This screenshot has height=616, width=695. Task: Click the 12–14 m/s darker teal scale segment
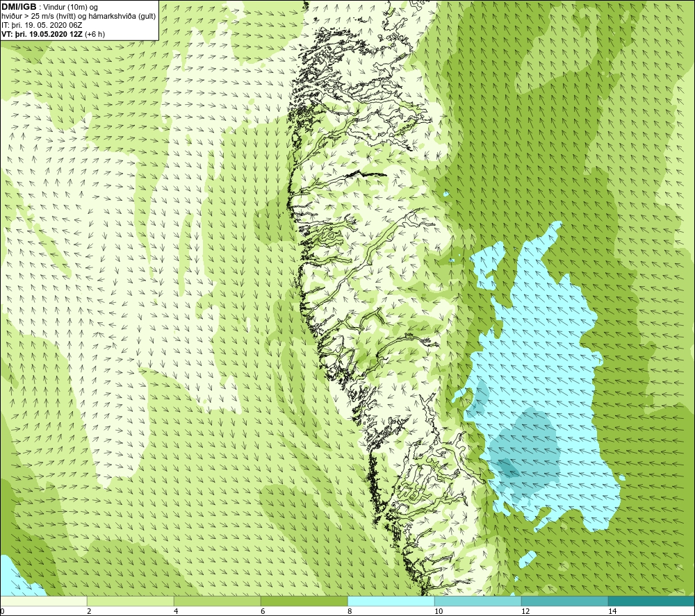click(564, 601)
